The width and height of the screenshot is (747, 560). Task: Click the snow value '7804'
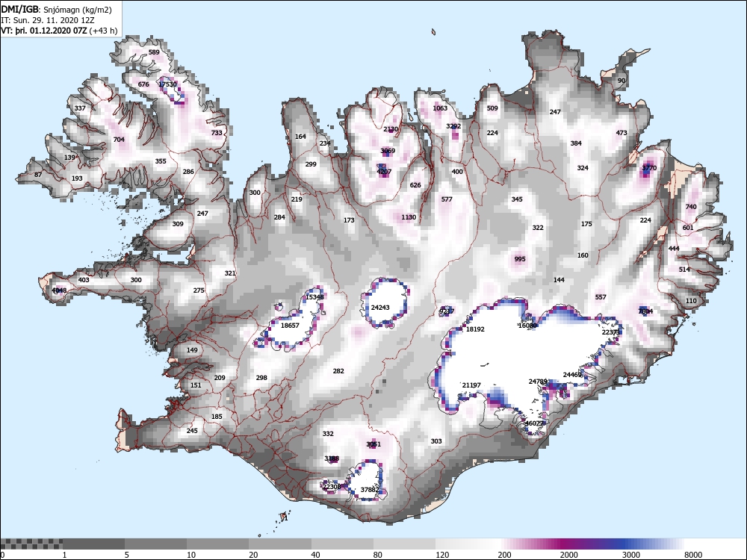pyautogui.click(x=645, y=311)
